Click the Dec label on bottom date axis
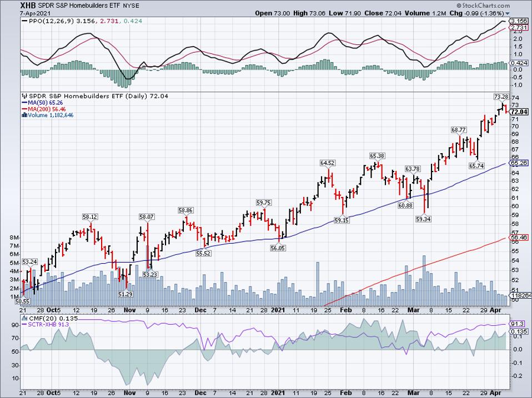Image resolution: width=532 pixels, height=398 pixels. 200,393
